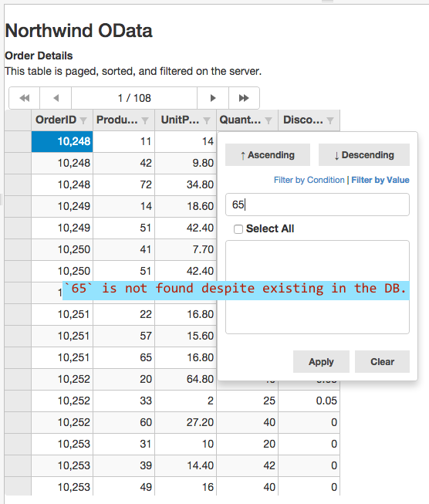Click the OrderID column header
Image resolution: width=429 pixels, height=504 pixels.
pos(62,120)
